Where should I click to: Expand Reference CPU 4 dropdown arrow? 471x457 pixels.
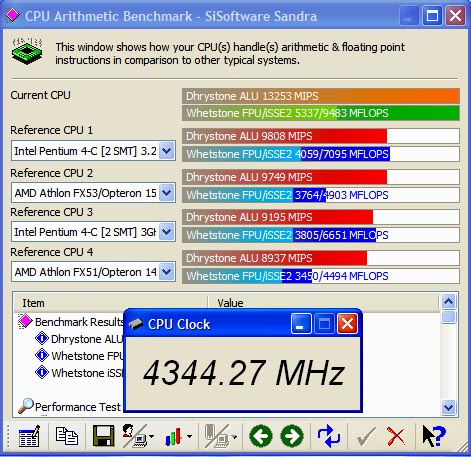pos(167,272)
